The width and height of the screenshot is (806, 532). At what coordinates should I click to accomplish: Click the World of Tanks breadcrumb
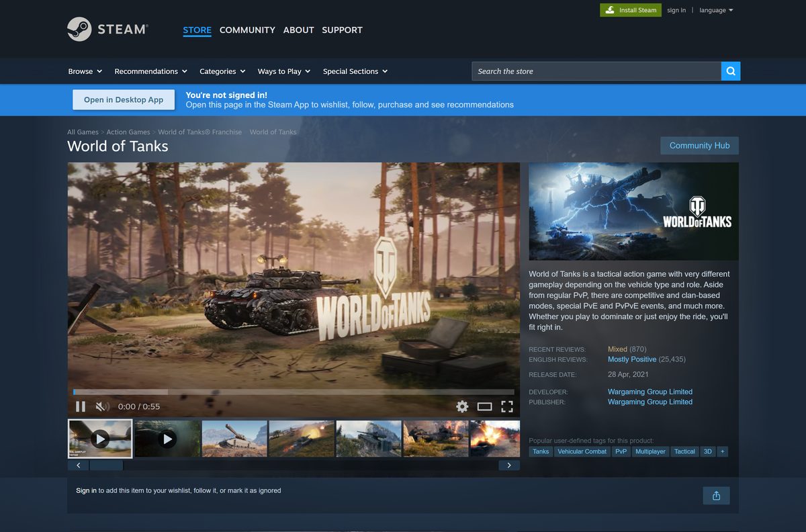273,132
